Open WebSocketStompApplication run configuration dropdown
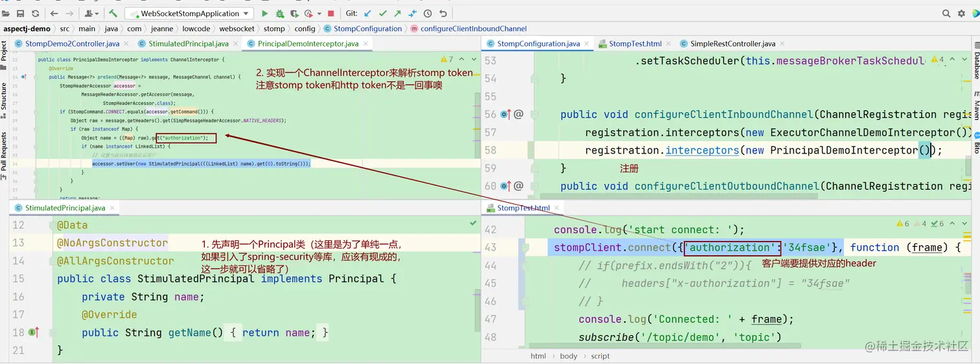The width and height of the screenshot is (980, 364). pyautogui.click(x=189, y=14)
